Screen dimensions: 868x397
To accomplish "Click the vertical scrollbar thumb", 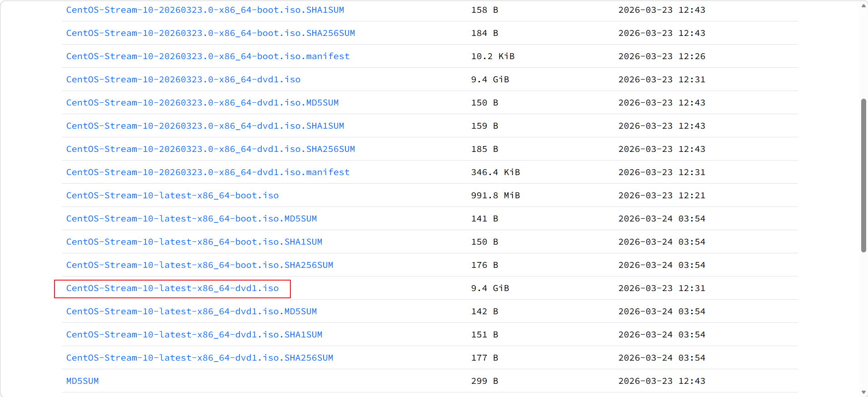I will pyautogui.click(x=863, y=175).
